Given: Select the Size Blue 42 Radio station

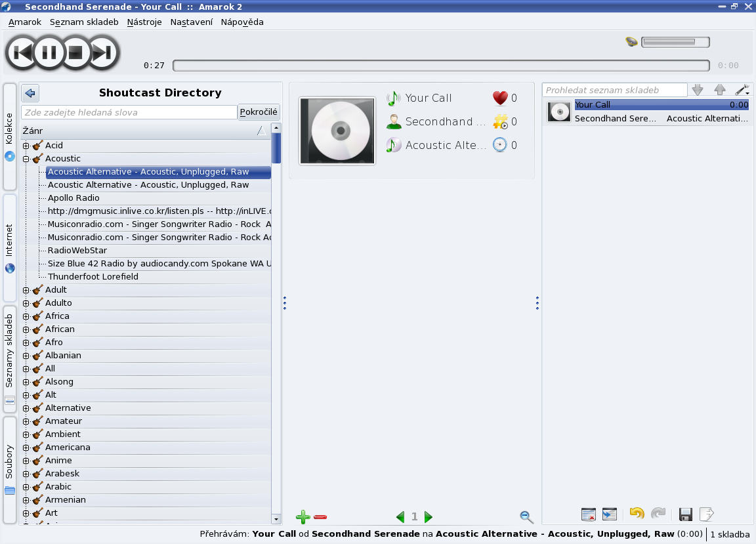Looking at the screenshot, I should pyautogui.click(x=159, y=263).
